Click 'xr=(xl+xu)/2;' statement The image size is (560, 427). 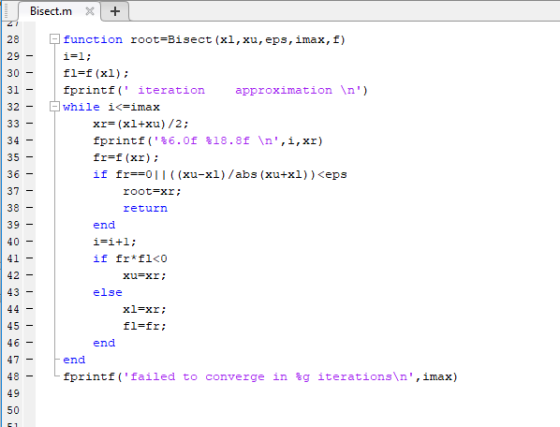coord(141,124)
